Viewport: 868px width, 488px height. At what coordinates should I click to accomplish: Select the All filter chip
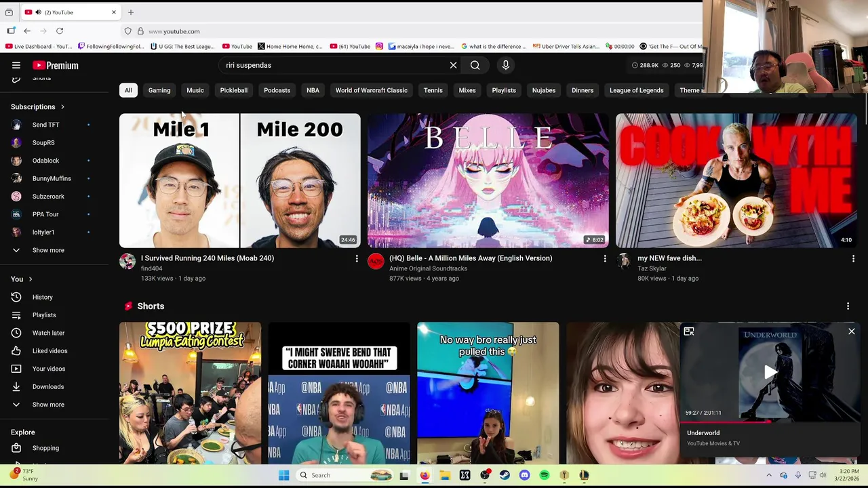pyautogui.click(x=128, y=90)
